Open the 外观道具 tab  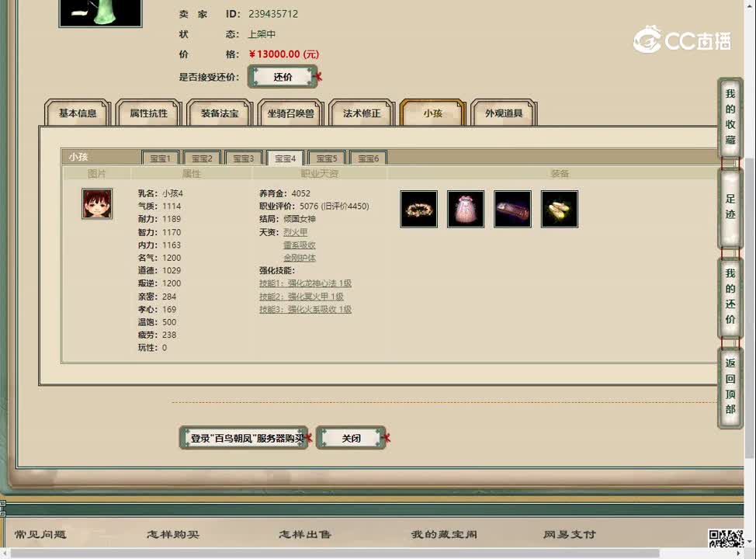(504, 113)
